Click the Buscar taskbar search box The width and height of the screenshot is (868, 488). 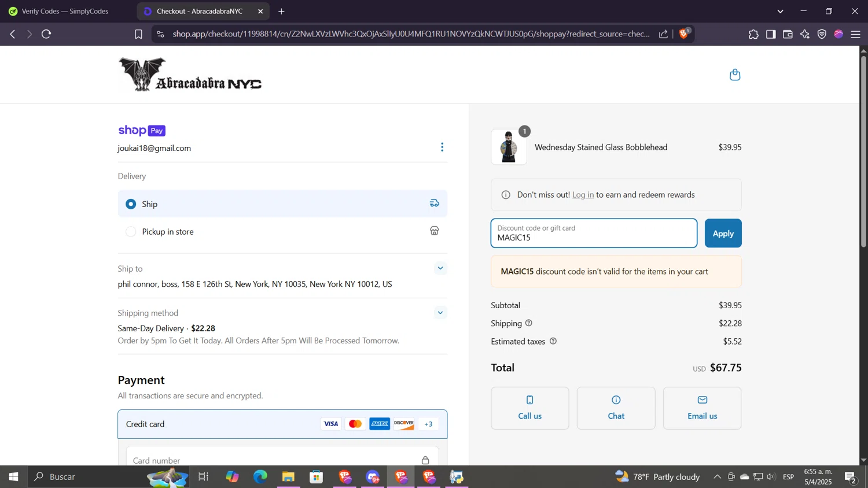coord(110,476)
